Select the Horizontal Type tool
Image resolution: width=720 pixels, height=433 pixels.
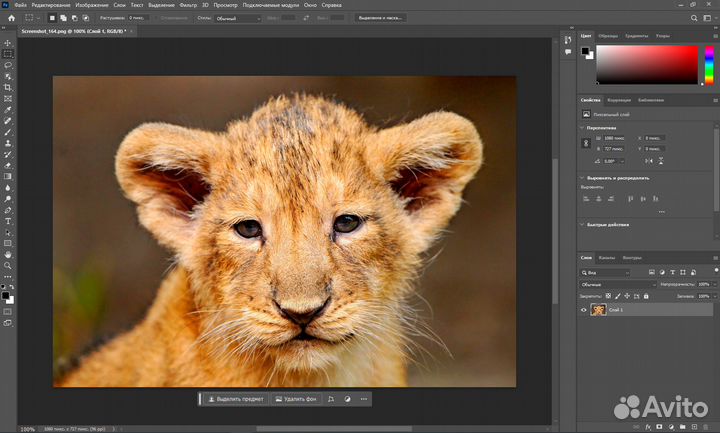click(x=8, y=221)
